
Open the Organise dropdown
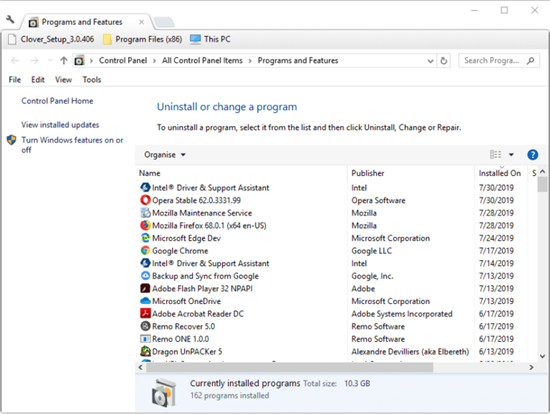click(x=165, y=155)
